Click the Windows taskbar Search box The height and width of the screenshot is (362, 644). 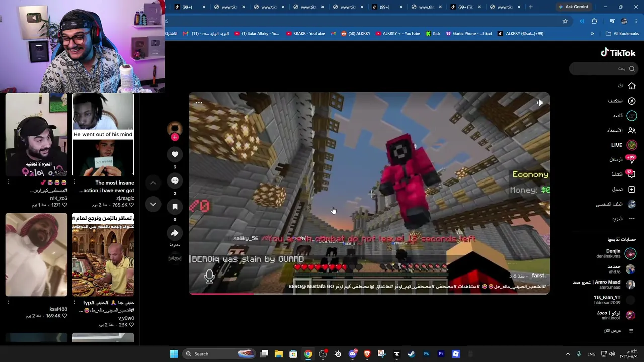point(218,354)
